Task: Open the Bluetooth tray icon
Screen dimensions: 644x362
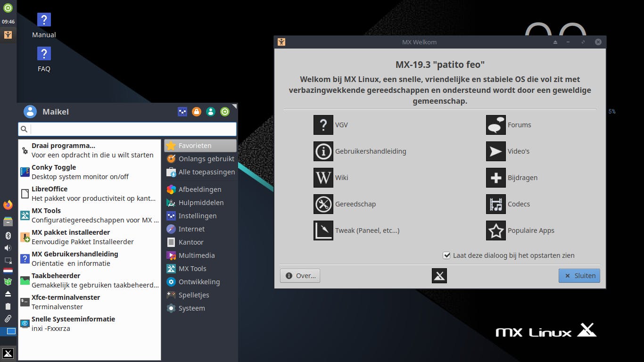Action: tap(8, 236)
